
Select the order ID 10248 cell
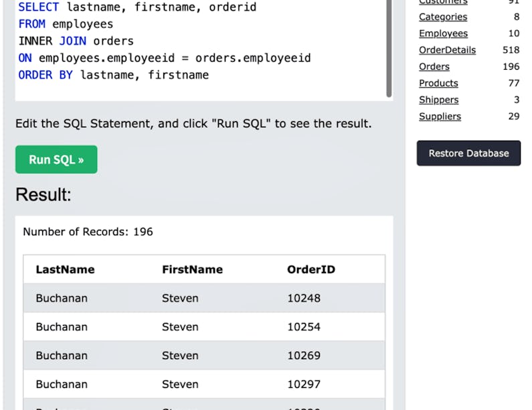point(304,298)
